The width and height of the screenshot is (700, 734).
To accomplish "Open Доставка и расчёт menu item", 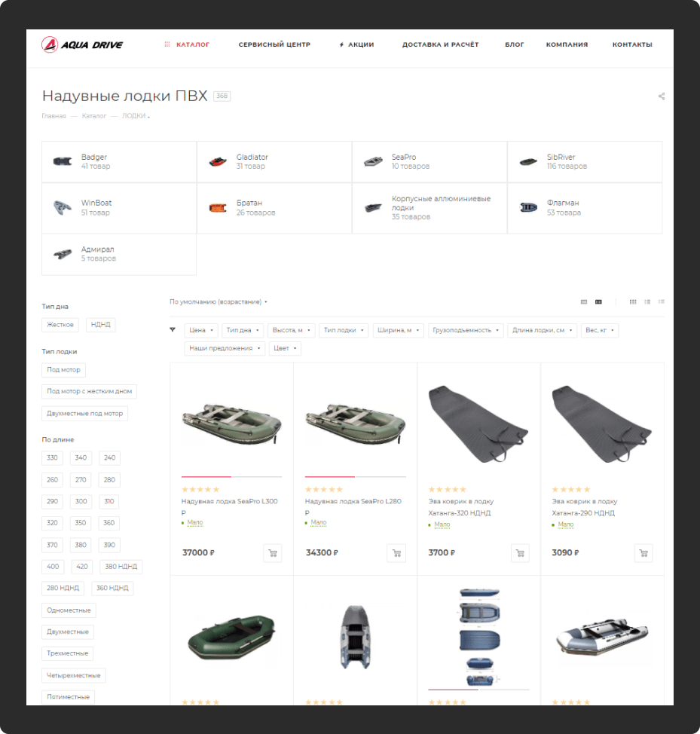I will click(x=440, y=44).
